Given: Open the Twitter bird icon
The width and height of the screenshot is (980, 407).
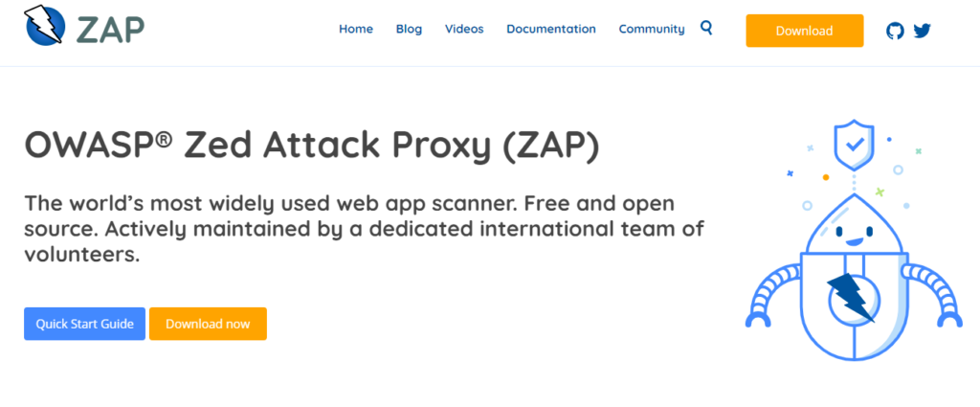Looking at the screenshot, I should coord(922,30).
